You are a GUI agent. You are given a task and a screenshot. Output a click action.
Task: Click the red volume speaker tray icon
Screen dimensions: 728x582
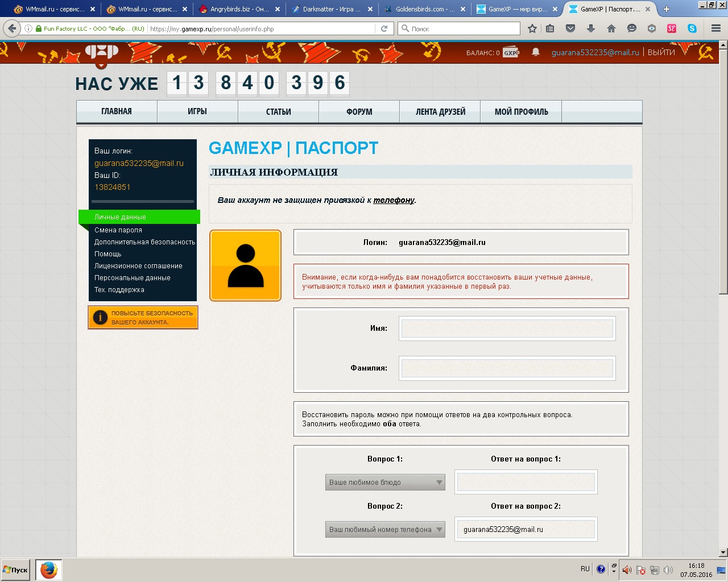coord(626,569)
